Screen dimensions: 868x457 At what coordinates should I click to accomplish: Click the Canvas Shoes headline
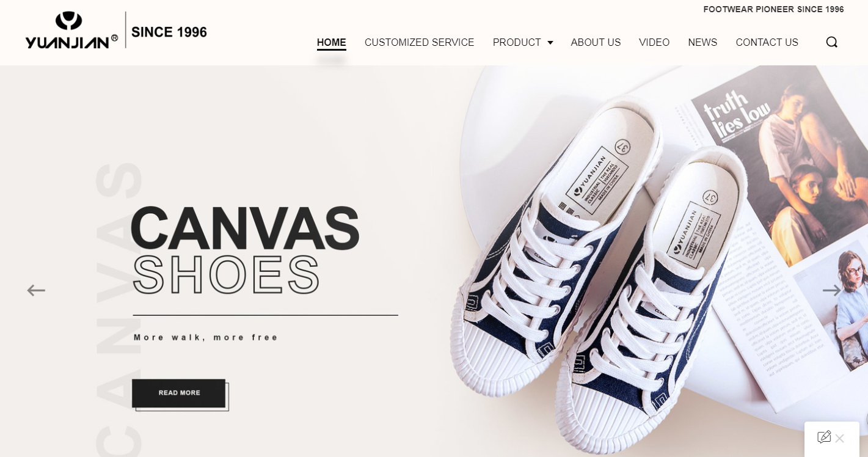tap(245, 250)
